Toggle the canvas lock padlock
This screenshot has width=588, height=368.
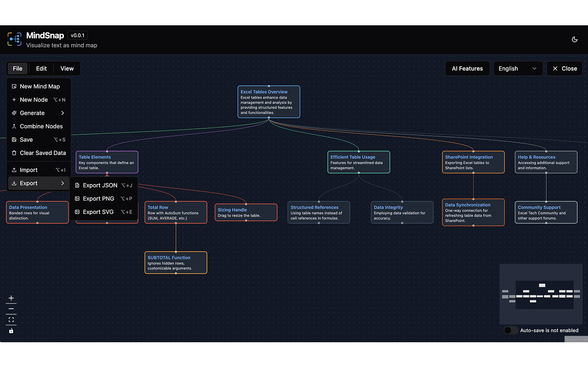pos(11,331)
